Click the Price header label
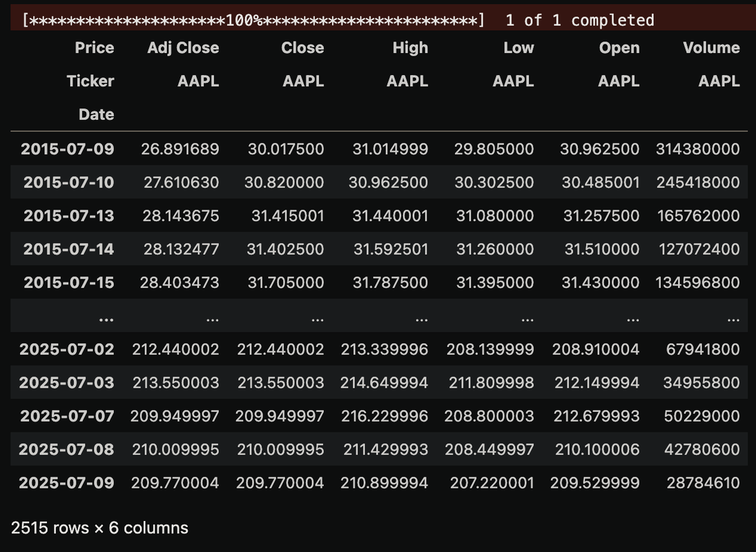This screenshot has width=756, height=552. [x=95, y=48]
